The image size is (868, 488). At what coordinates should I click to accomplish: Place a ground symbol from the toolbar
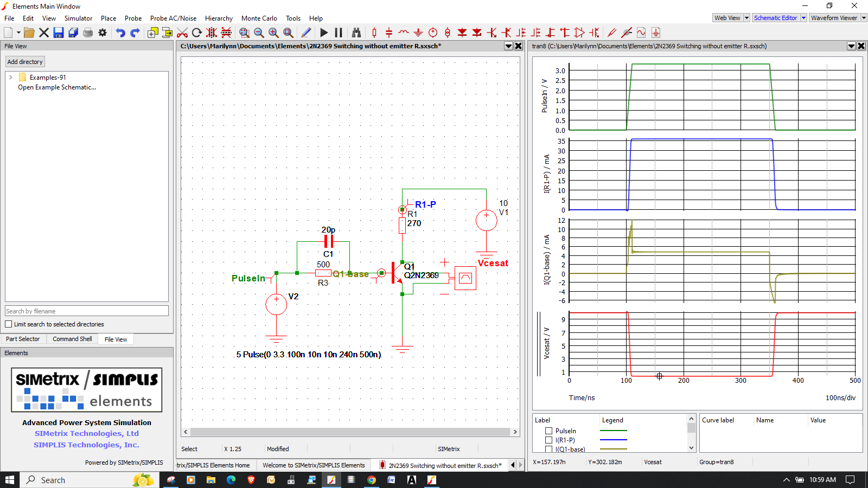(418, 33)
